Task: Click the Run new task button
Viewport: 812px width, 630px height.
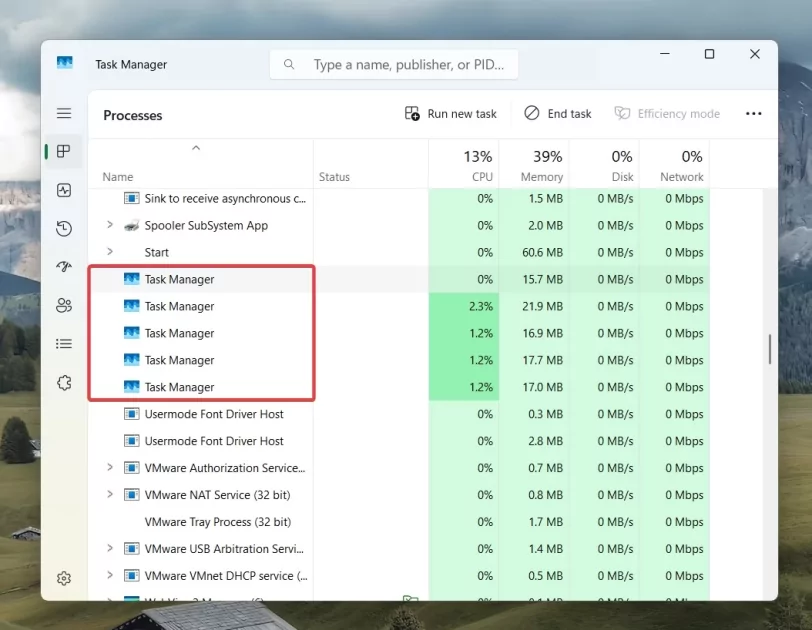Action: 450,113
